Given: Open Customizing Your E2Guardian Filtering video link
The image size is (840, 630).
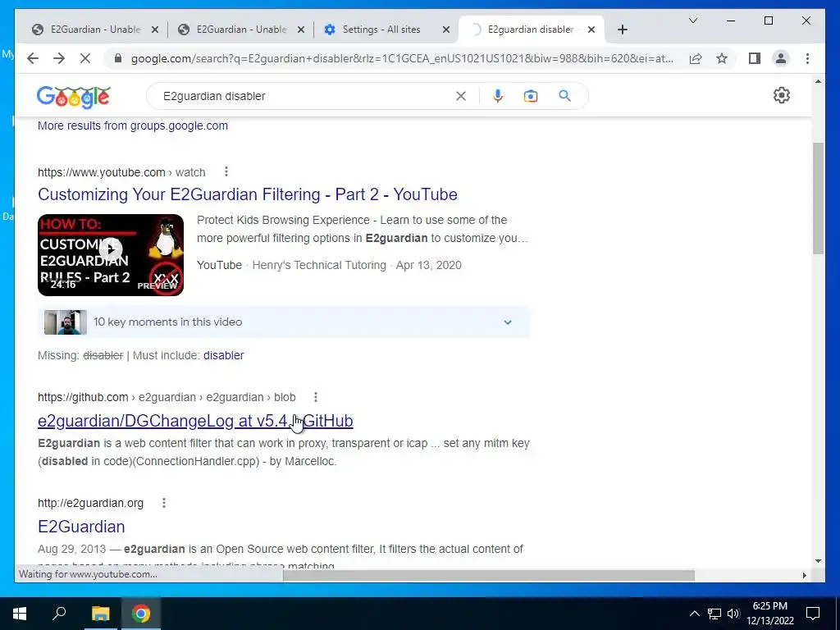Looking at the screenshot, I should point(248,194).
